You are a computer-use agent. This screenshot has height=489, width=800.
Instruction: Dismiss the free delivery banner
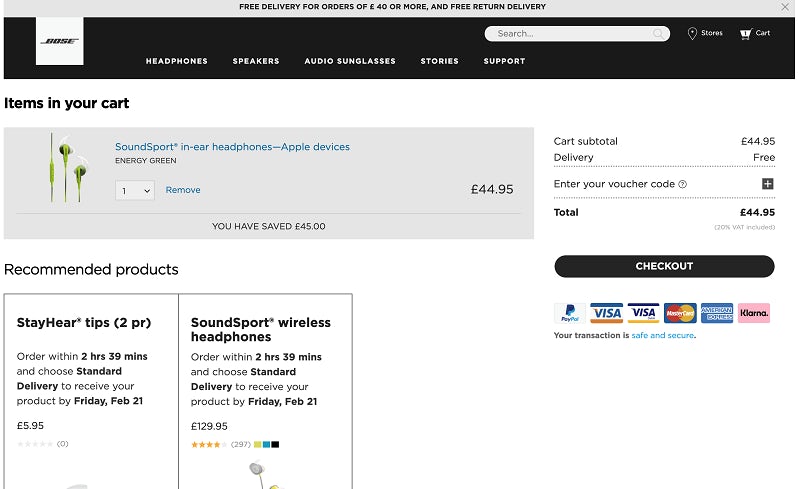coord(785,7)
